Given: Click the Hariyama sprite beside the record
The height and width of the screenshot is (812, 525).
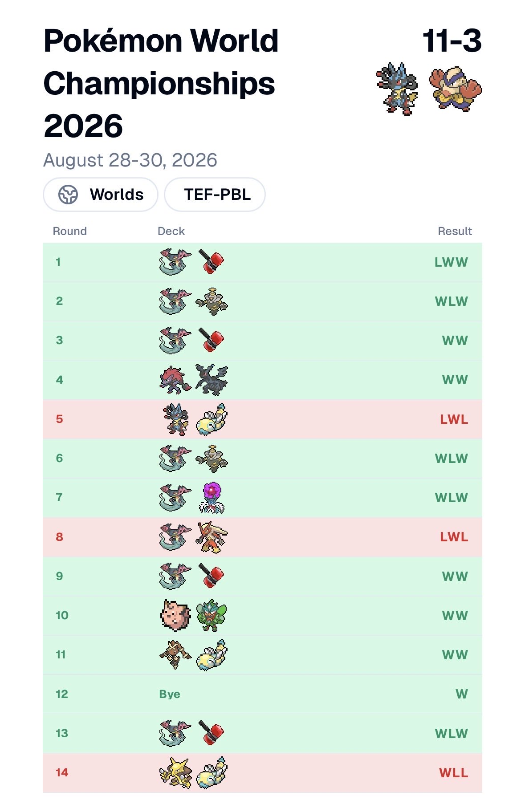Looking at the screenshot, I should (456, 89).
